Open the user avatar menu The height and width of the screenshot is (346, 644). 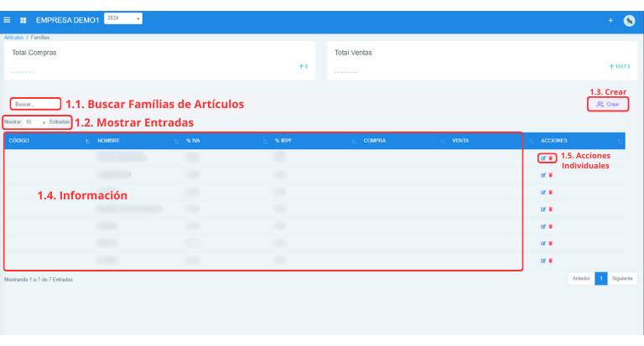click(629, 20)
